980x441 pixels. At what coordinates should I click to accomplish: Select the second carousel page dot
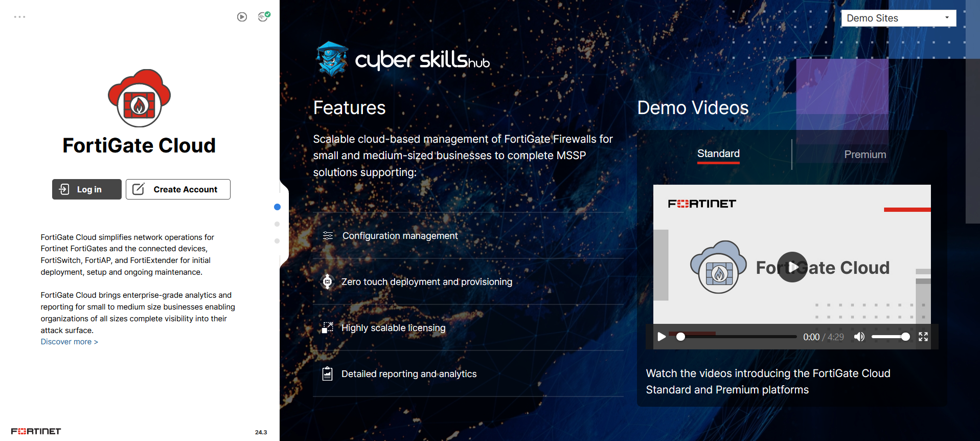coord(277,224)
